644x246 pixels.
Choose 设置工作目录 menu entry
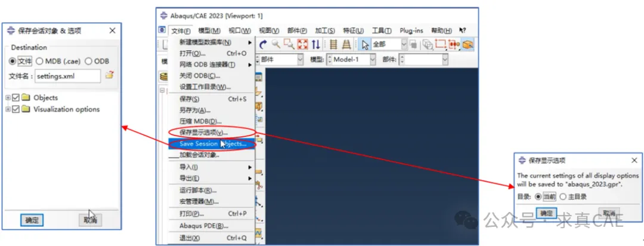(212, 87)
